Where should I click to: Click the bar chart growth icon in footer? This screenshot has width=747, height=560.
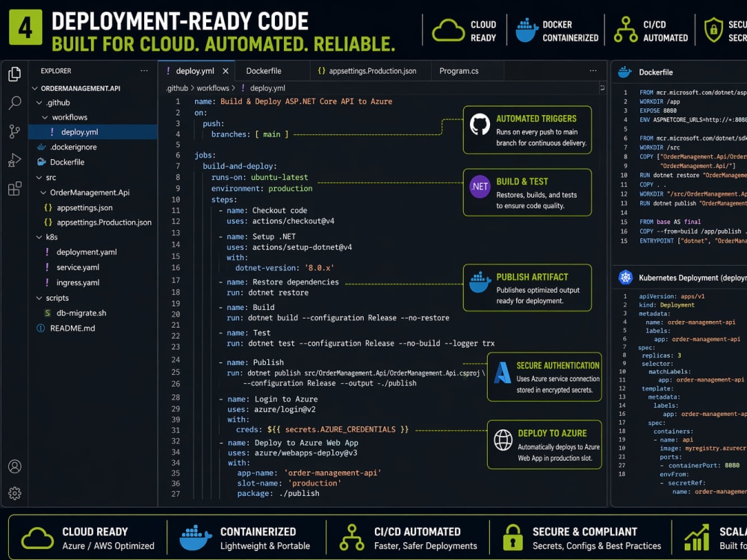tap(696, 538)
